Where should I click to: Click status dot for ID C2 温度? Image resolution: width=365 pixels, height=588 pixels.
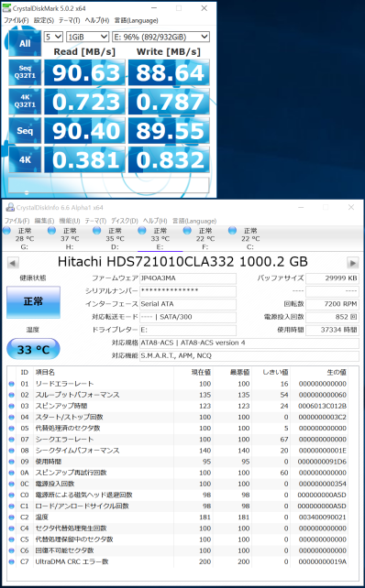pyautogui.click(x=11, y=517)
